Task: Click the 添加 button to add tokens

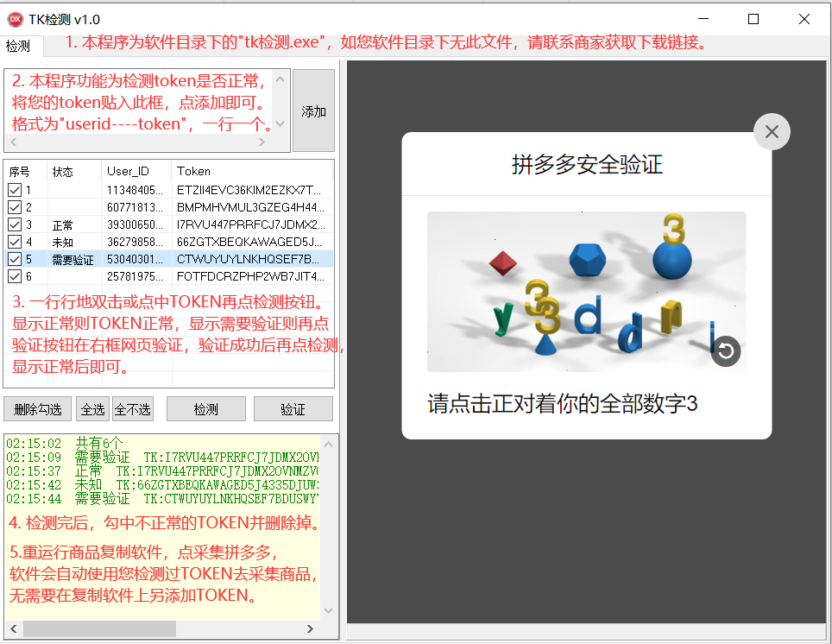Action: [313, 111]
